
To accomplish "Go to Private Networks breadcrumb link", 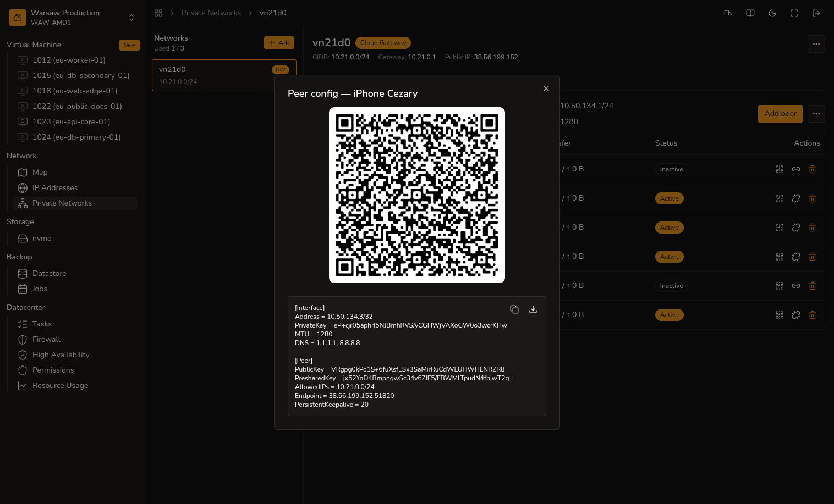I will click(211, 13).
